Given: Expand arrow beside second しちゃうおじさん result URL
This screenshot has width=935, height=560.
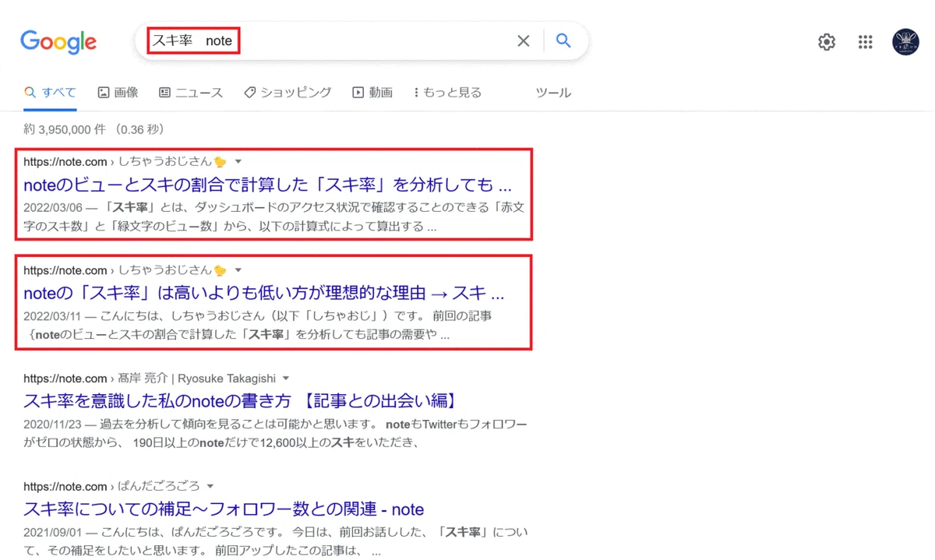Looking at the screenshot, I should click(238, 270).
